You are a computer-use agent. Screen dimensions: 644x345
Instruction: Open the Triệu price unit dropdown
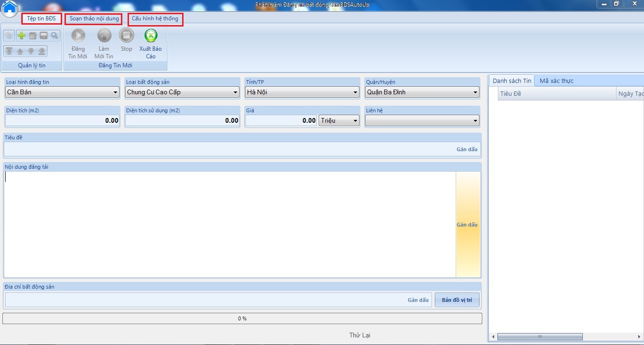pos(355,121)
